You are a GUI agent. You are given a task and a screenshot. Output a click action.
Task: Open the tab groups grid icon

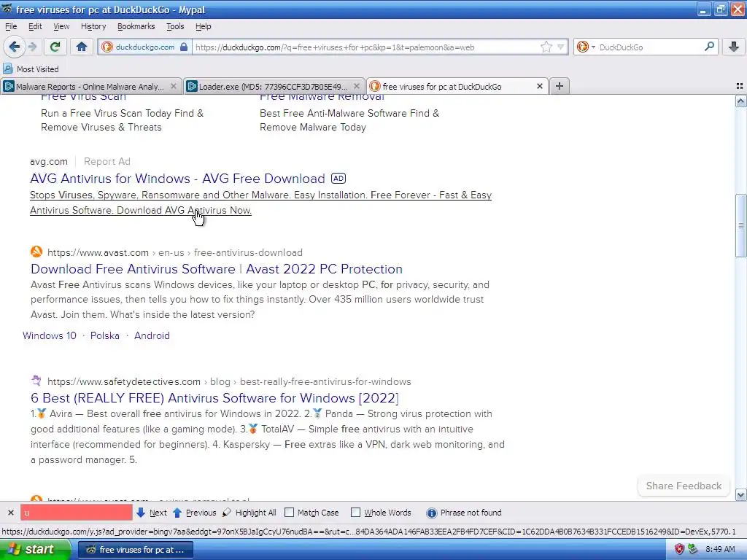[740, 86]
